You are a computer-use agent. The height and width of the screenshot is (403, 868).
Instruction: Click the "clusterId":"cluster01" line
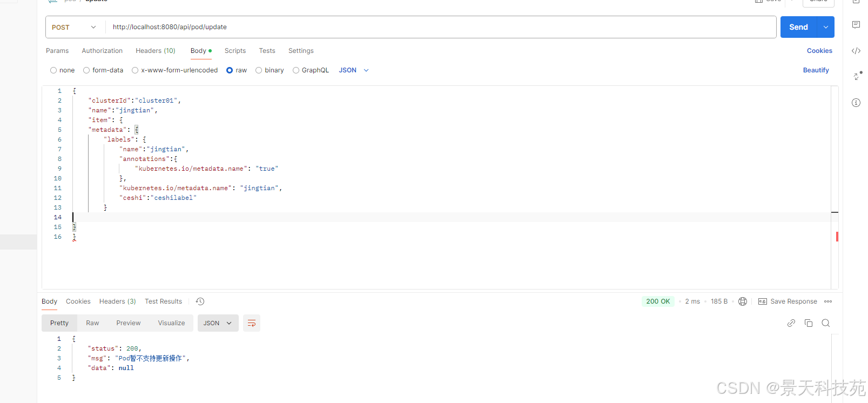point(134,100)
